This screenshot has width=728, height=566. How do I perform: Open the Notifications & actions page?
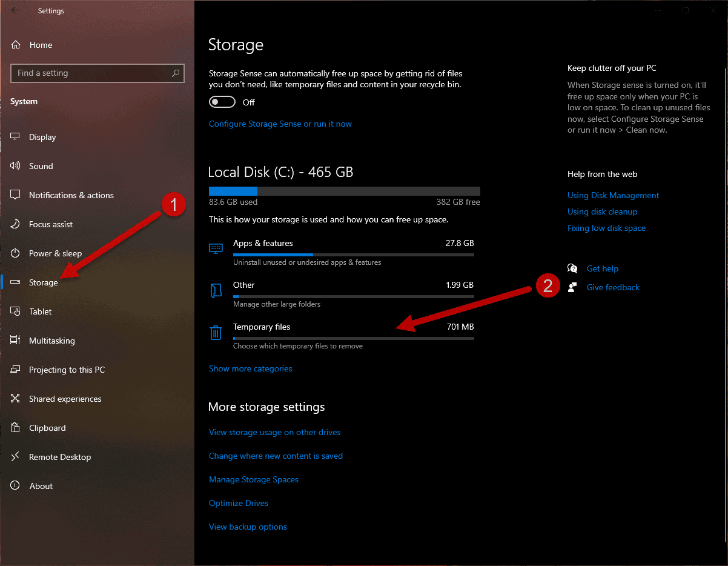(71, 195)
